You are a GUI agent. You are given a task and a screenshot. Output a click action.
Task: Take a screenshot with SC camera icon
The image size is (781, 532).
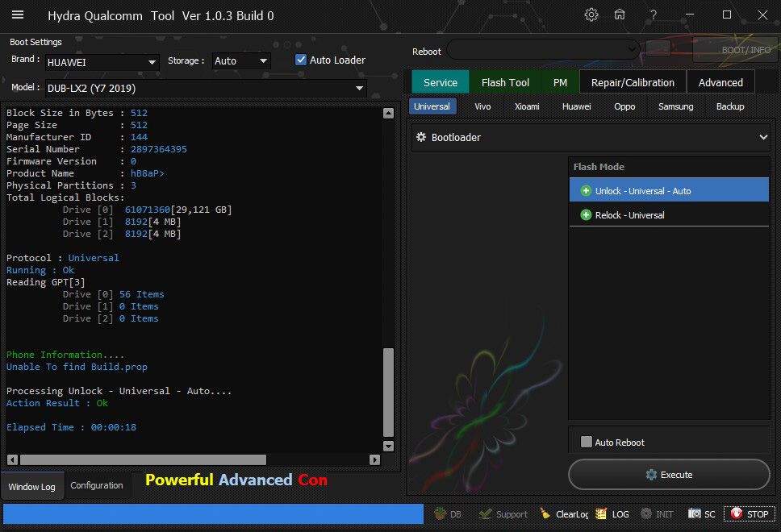point(701,513)
